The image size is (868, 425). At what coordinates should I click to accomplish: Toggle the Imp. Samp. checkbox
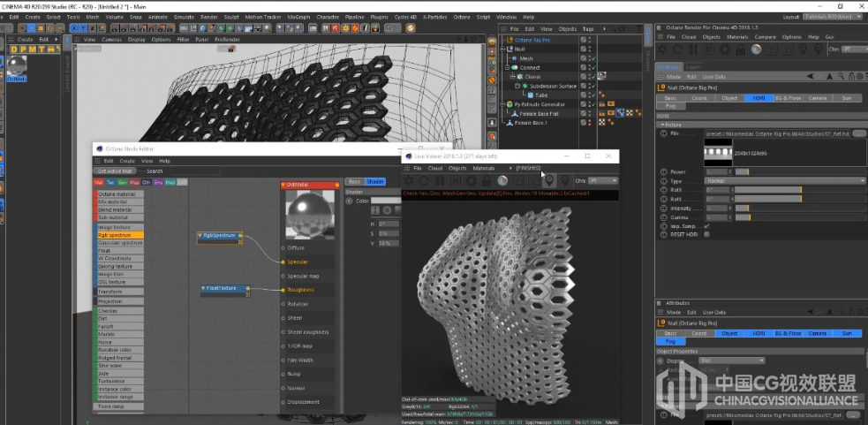click(707, 226)
